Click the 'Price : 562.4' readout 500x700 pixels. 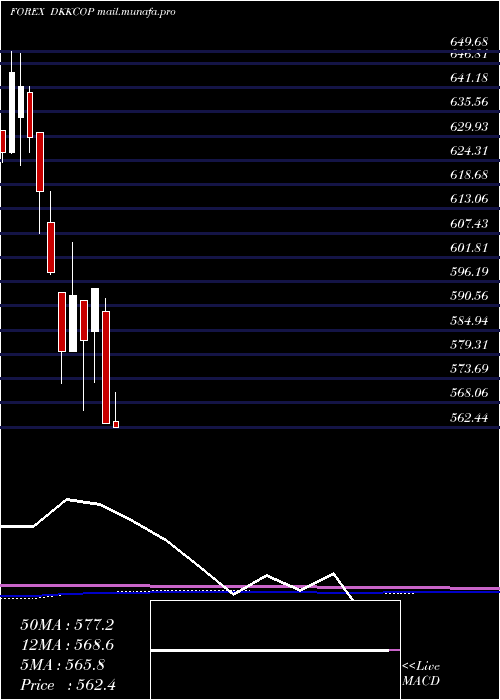point(68,685)
